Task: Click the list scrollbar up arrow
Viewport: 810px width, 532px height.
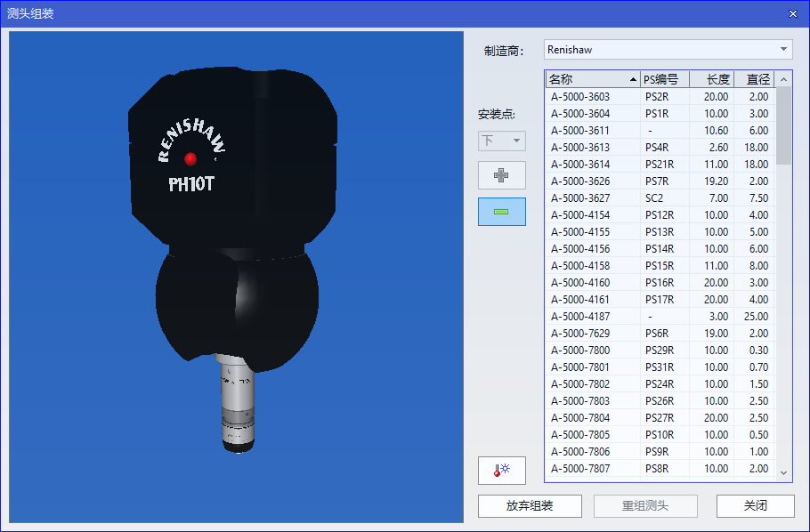Action: [783, 79]
